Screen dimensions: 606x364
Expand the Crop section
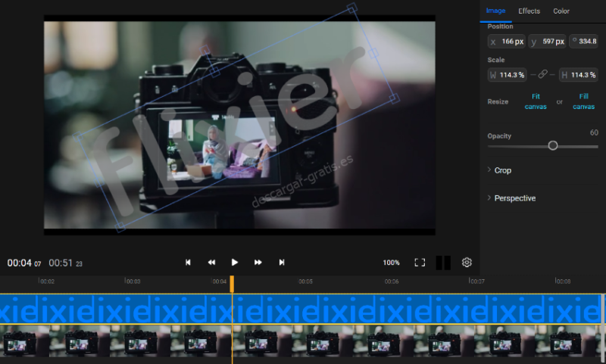tap(502, 170)
